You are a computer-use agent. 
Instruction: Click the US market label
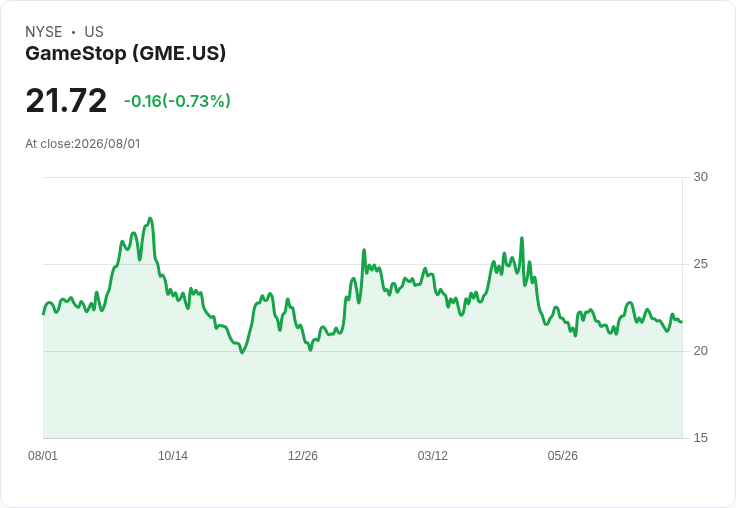click(x=94, y=32)
